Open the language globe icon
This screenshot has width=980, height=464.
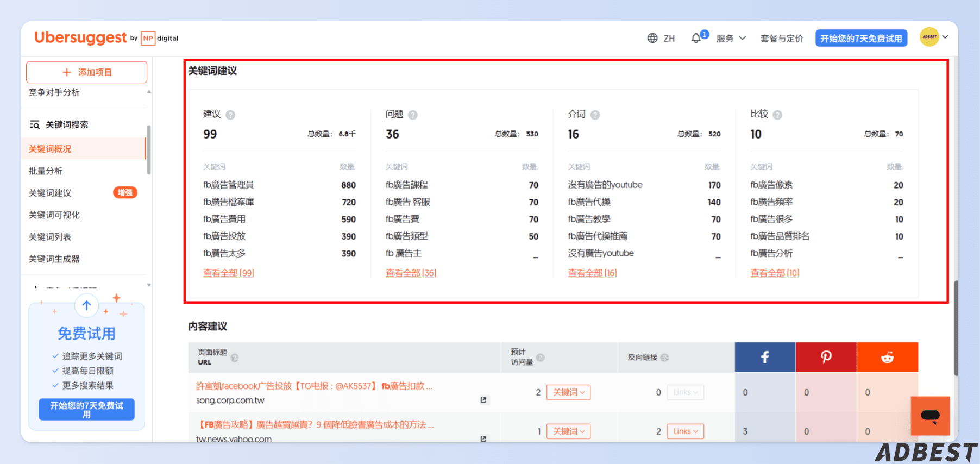coord(652,38)
